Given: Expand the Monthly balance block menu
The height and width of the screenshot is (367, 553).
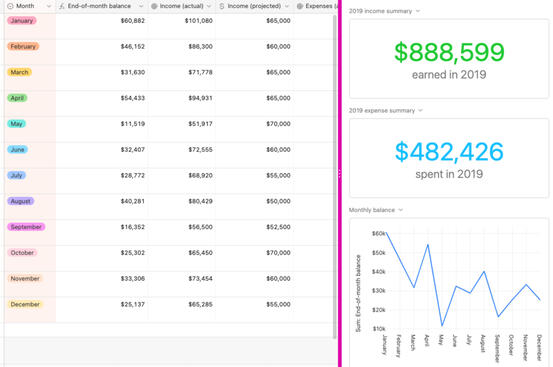Looking at the screenshot, I should click(401, 210).
